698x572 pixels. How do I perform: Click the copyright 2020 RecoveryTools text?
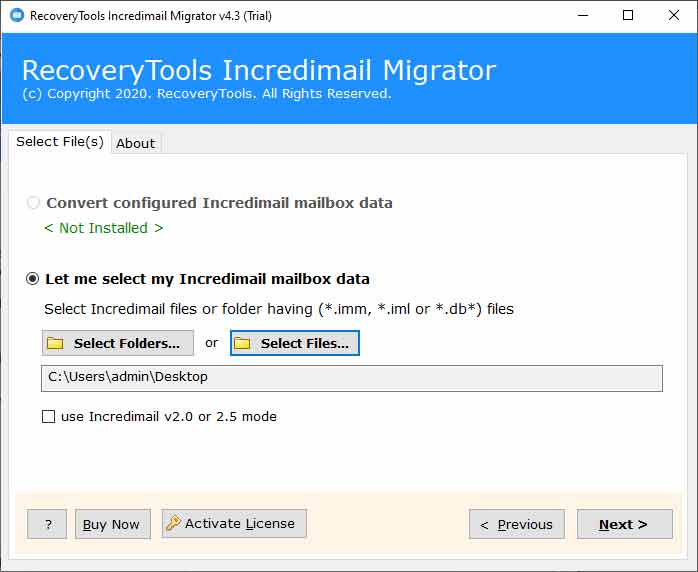click(x=207, y=94)
